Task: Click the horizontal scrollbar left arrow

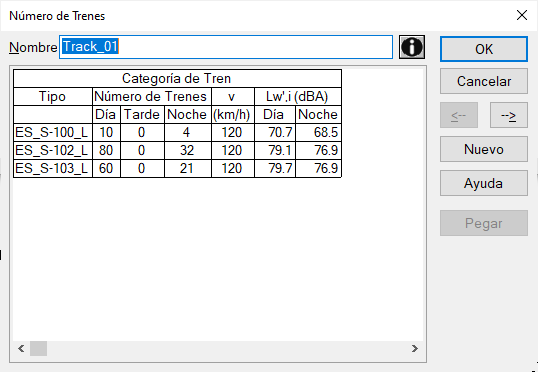Action: tap(21, 349)
